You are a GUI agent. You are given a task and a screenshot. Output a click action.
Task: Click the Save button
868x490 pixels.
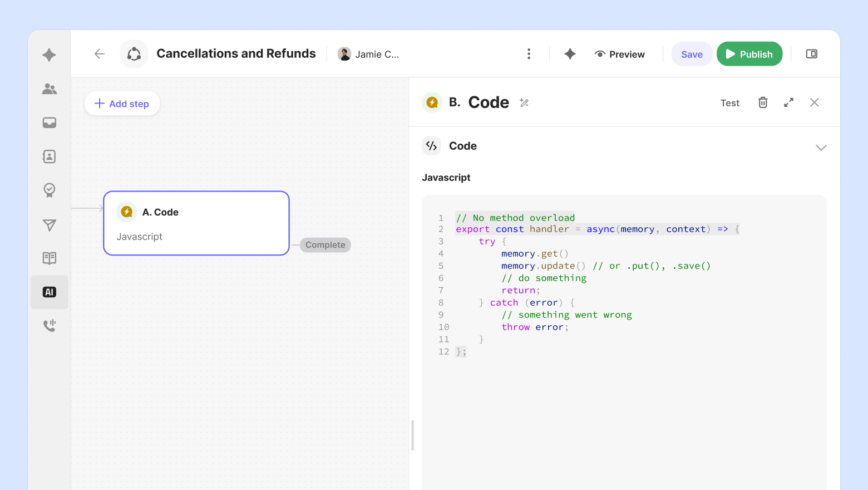pyautogui.click(x=692, y=54)
